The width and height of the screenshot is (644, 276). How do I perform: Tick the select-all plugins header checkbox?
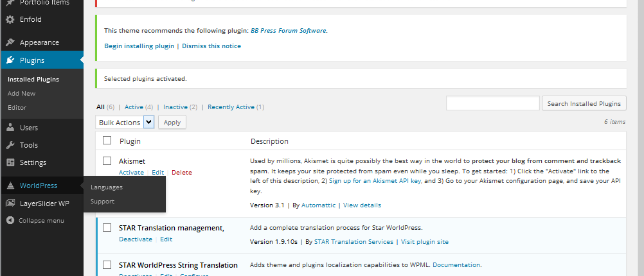(107, 141)
